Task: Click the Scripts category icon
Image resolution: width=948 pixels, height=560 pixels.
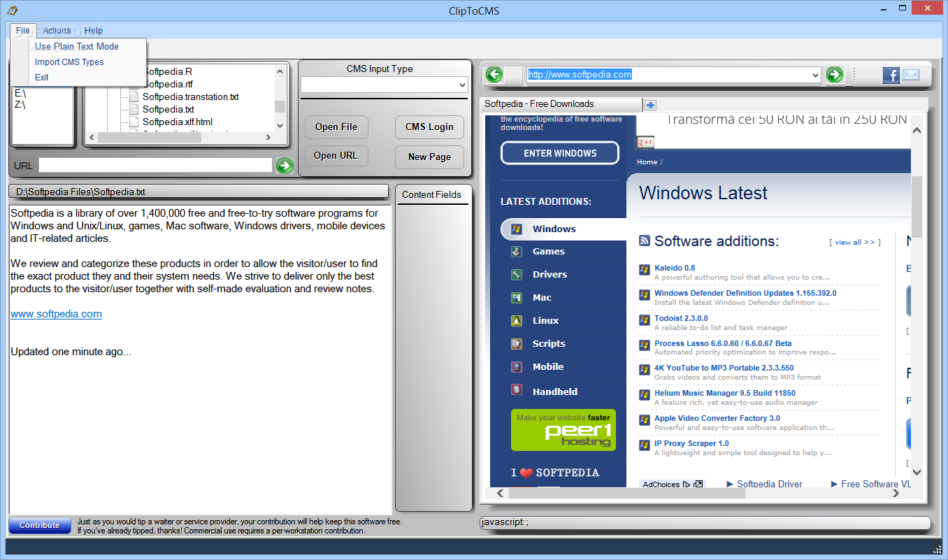Action: coord(517,344)
